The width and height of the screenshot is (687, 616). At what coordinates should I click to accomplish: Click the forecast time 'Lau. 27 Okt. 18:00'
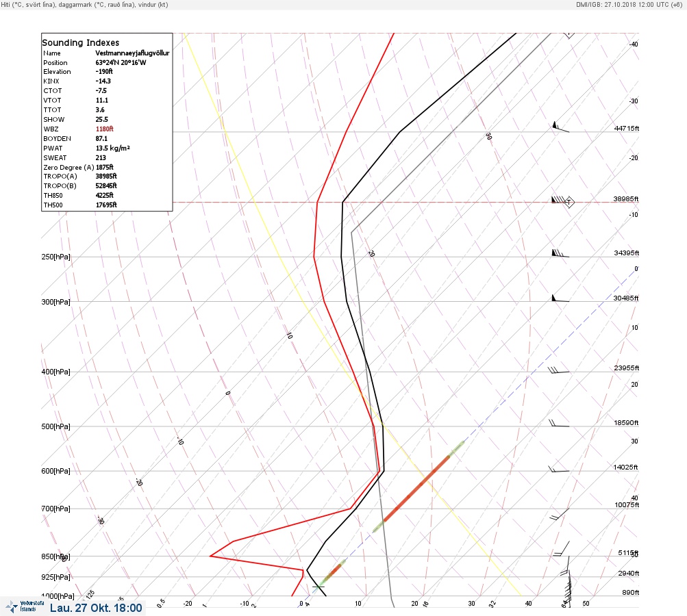96,608
